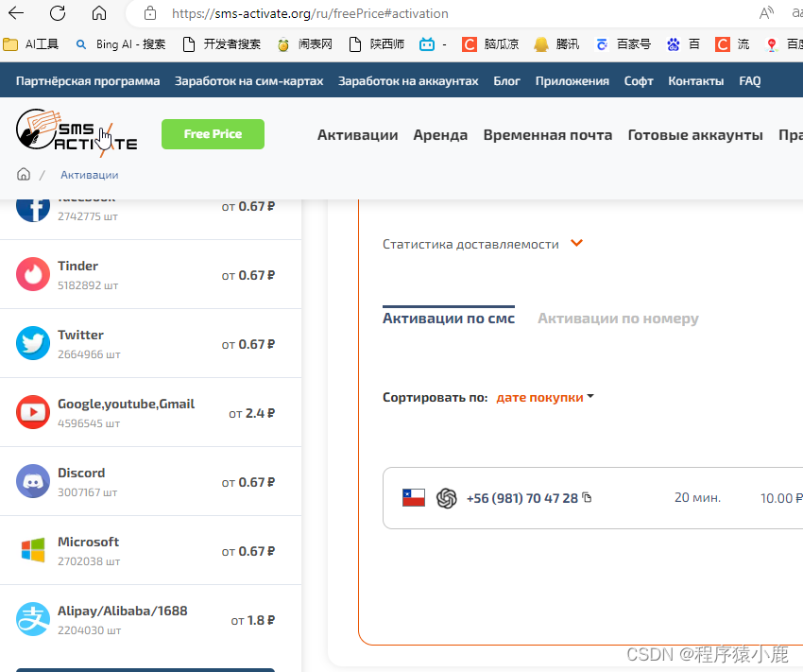Go back using the browser back arrow
The height and width of the screenshot is (672, 803).
tap(16, 13)
